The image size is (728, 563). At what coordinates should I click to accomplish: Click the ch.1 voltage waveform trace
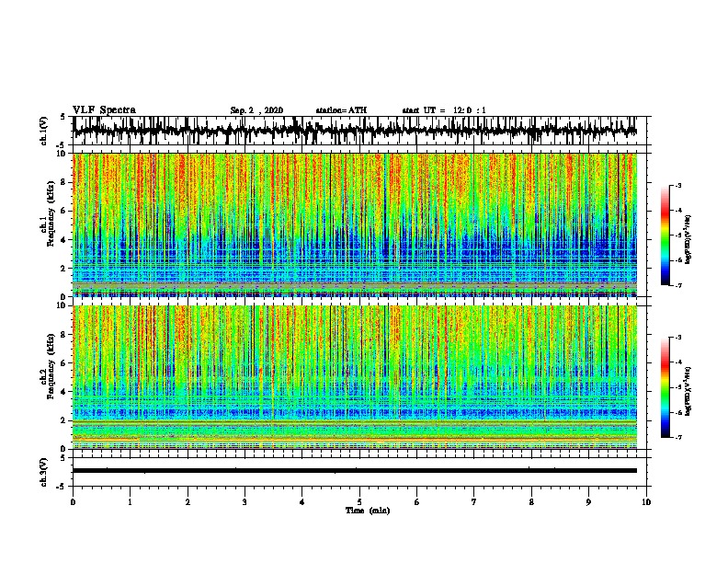355,131
